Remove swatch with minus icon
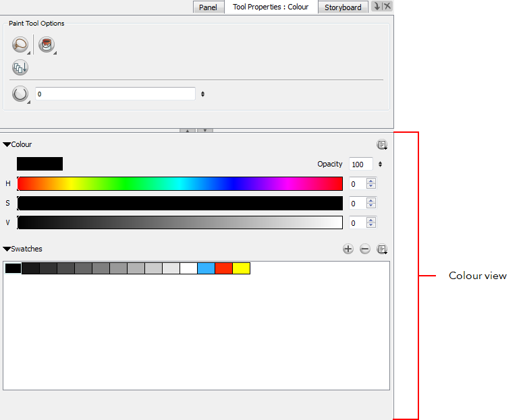 coord(365,249)
